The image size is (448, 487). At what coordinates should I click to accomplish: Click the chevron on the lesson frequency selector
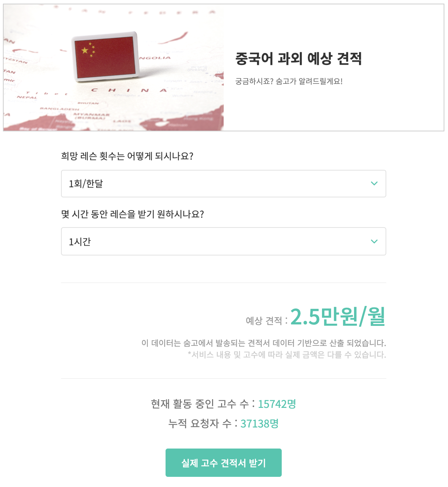(x=374, y=184)
